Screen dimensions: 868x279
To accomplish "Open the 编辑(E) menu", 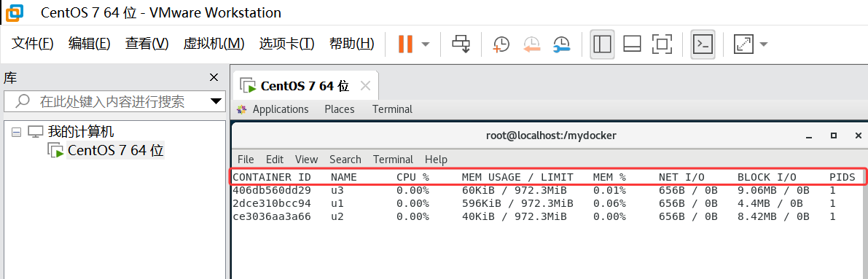I will pyautogui.click(x=90, y=44).
